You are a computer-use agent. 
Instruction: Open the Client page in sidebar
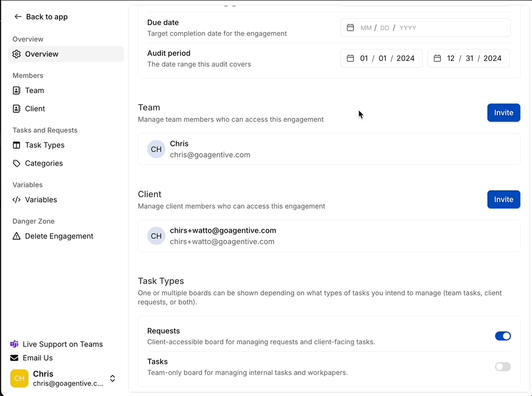point(35,109)
